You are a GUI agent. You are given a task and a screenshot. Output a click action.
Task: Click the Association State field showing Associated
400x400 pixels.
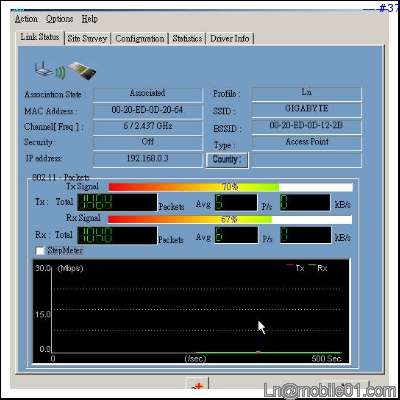point(148,95)
